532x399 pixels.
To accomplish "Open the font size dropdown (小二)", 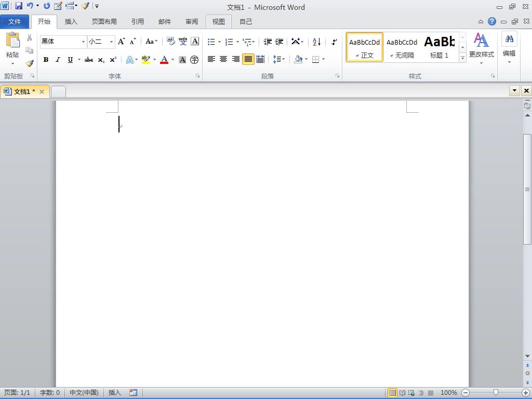I will pos(111,42).
